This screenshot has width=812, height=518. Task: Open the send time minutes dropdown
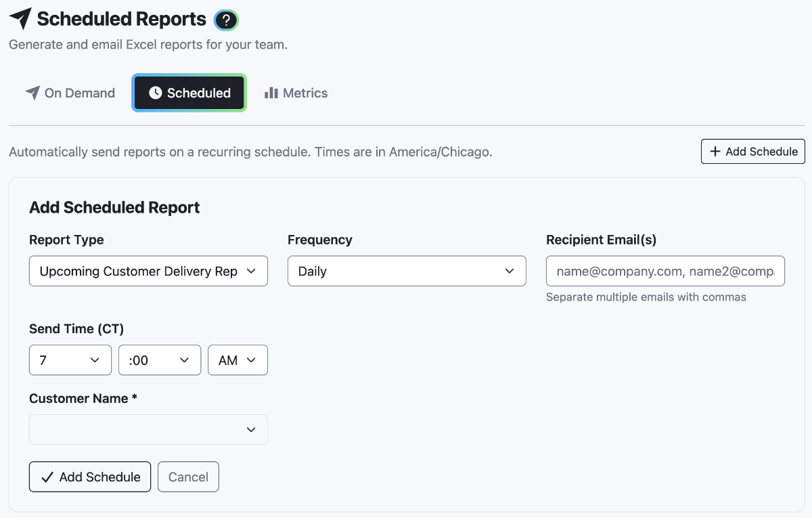(x=160, y=360)
